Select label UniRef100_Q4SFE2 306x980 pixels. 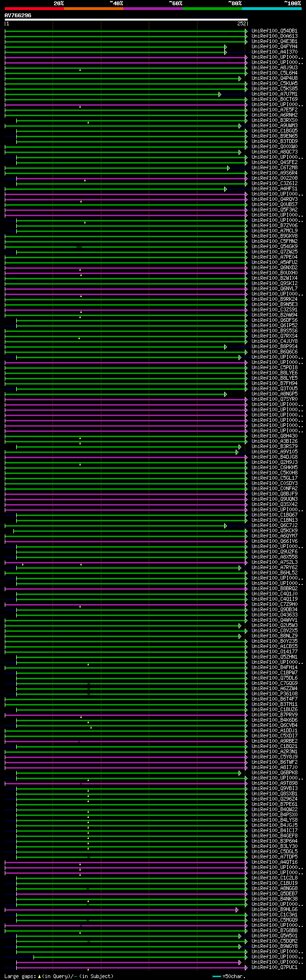coord(274,163)
